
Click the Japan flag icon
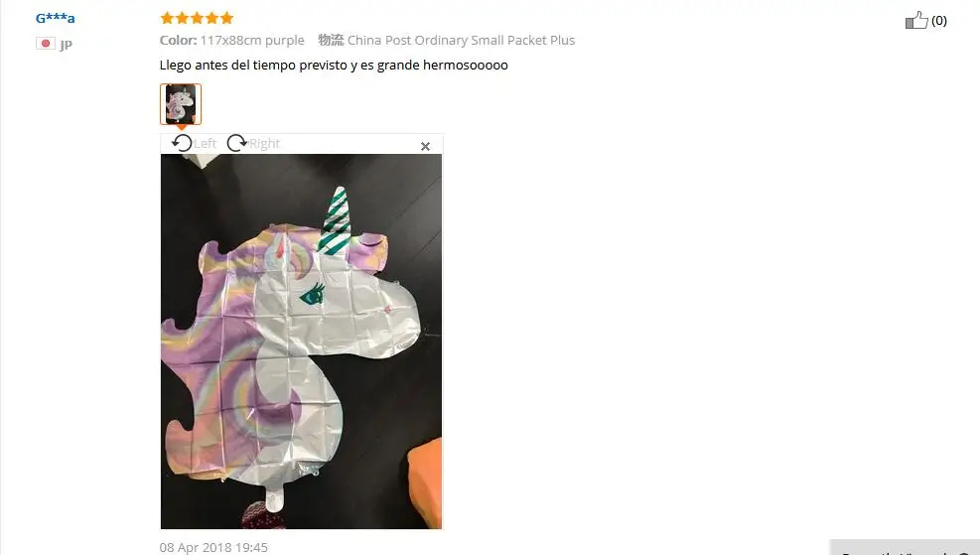[45, 43]
